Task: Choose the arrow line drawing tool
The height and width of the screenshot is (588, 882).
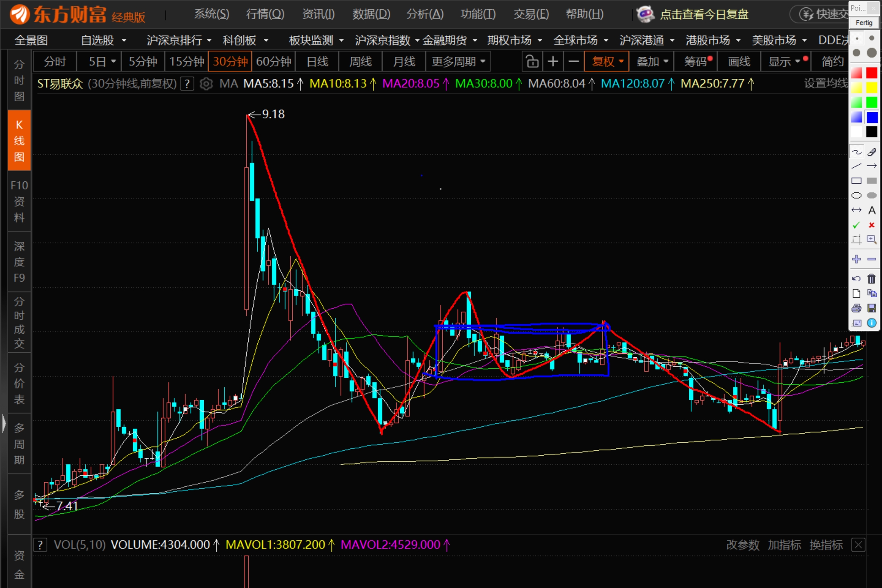Action: pyautogui.click(x=872, y=166)
